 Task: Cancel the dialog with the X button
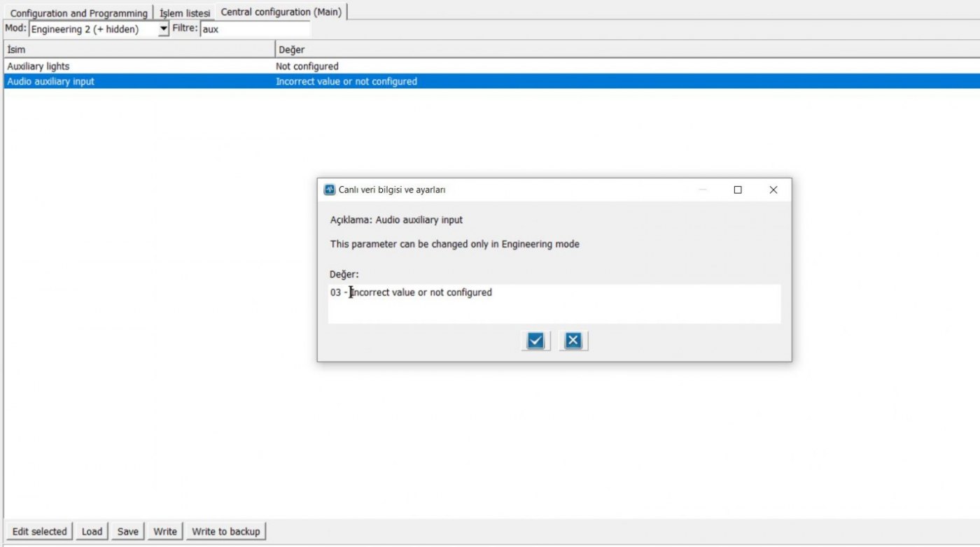(x=573, y=341)
